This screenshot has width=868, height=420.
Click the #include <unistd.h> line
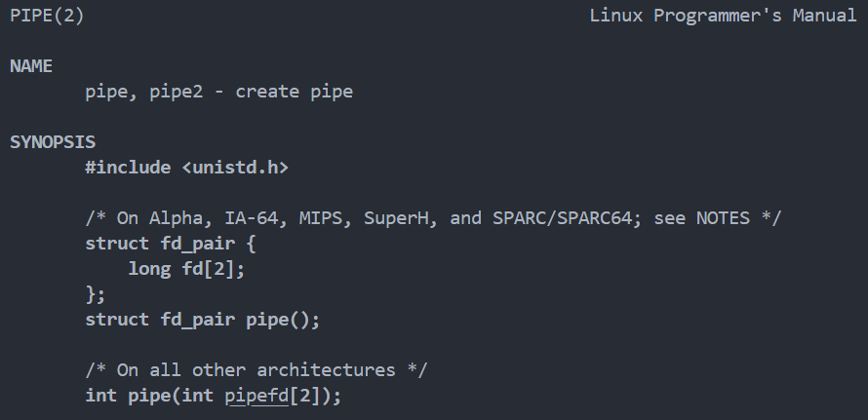pyautogui.click(x=186, y=167)
